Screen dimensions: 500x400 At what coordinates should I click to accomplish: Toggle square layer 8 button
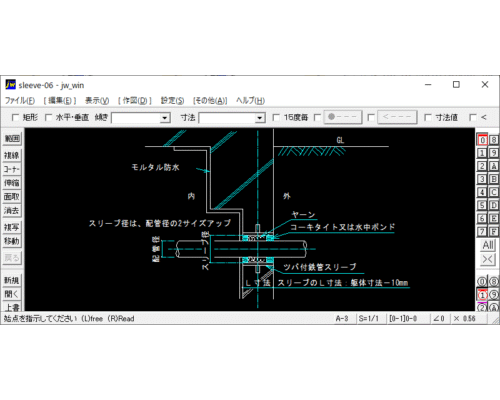pyautogui.click(x=494, y=140)
